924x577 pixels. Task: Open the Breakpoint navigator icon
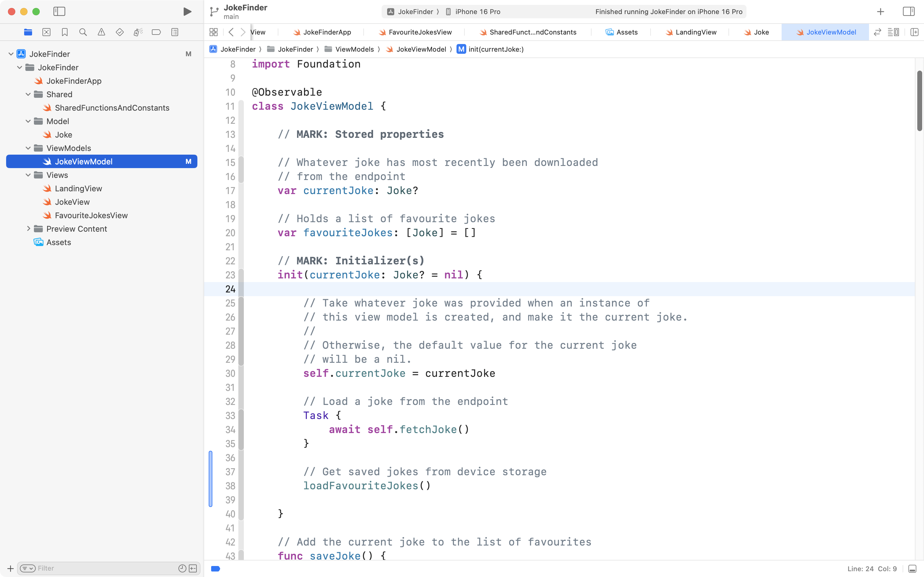pyautogui.click(x=156, y=32)
